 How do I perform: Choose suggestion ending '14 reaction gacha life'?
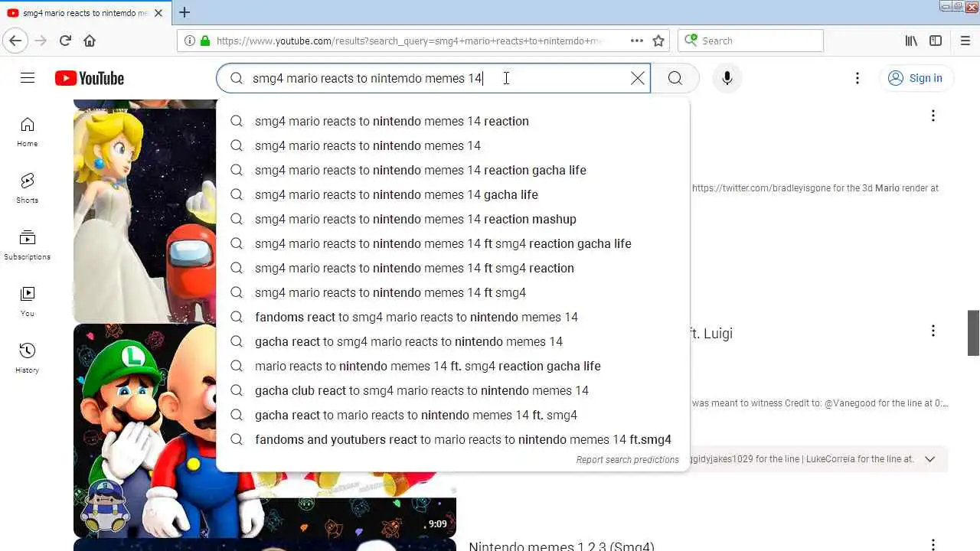tap(453, 170)
